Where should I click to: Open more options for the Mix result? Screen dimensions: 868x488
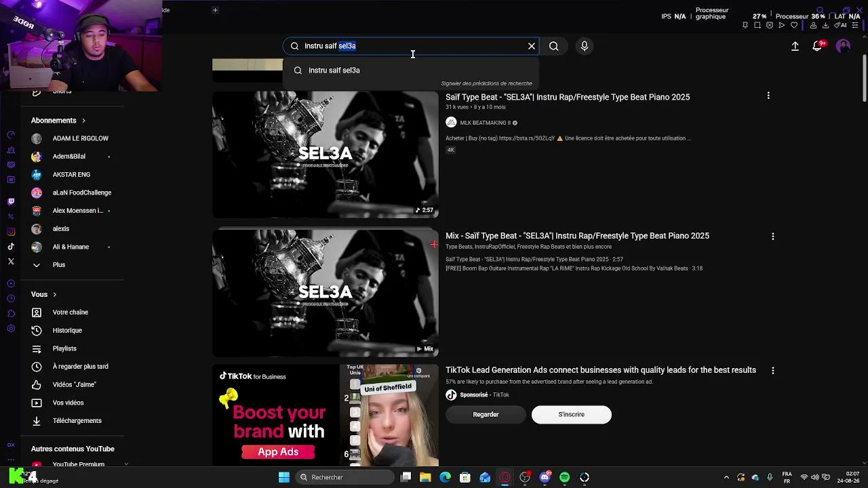[x=772, y=237]
